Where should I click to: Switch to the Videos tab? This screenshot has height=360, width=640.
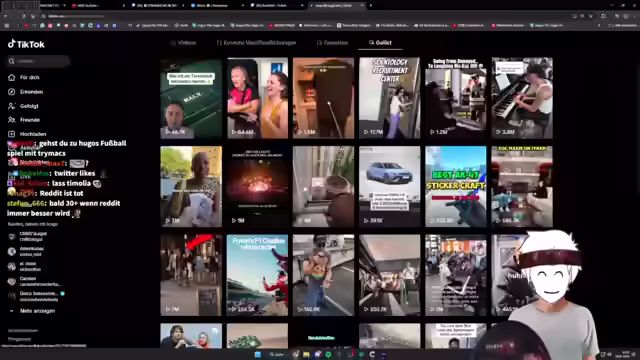pyautogui.click(x=184, y=42)
